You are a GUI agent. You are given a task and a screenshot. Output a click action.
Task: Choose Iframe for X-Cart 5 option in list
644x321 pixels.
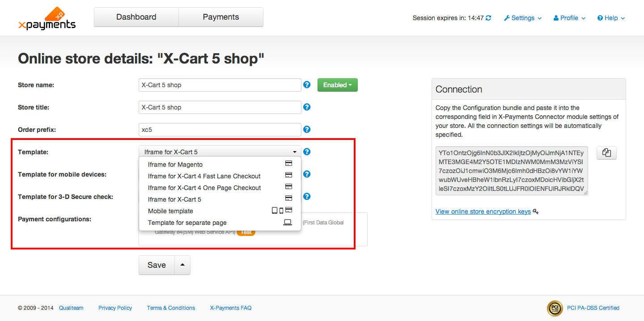tap(220, 199)
